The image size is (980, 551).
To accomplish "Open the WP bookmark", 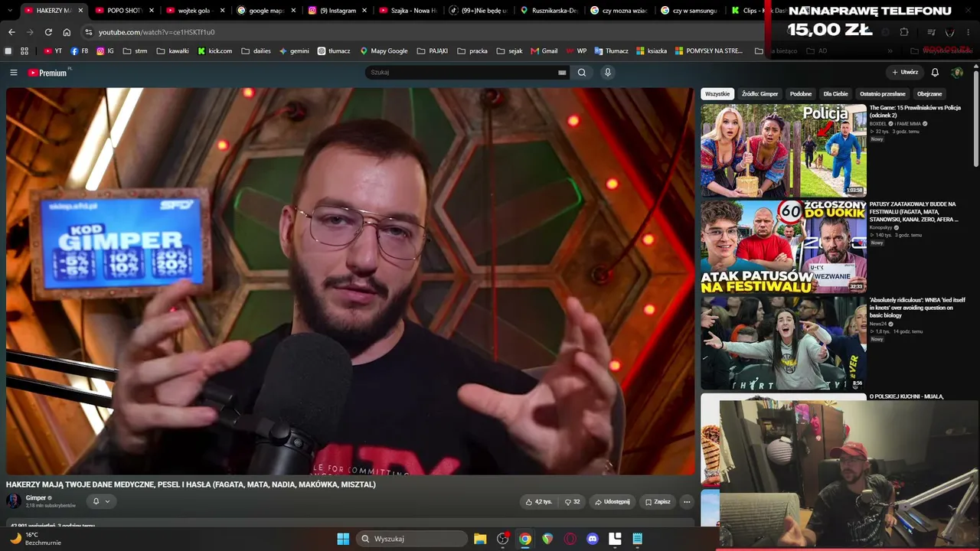I will pyautogui.click(x=576, y=51).
